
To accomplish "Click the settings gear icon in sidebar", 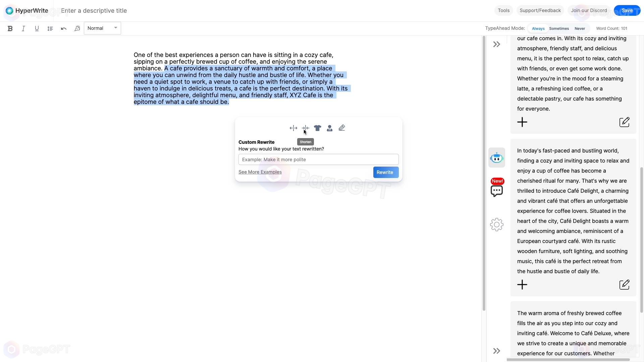I will [497, 225].
